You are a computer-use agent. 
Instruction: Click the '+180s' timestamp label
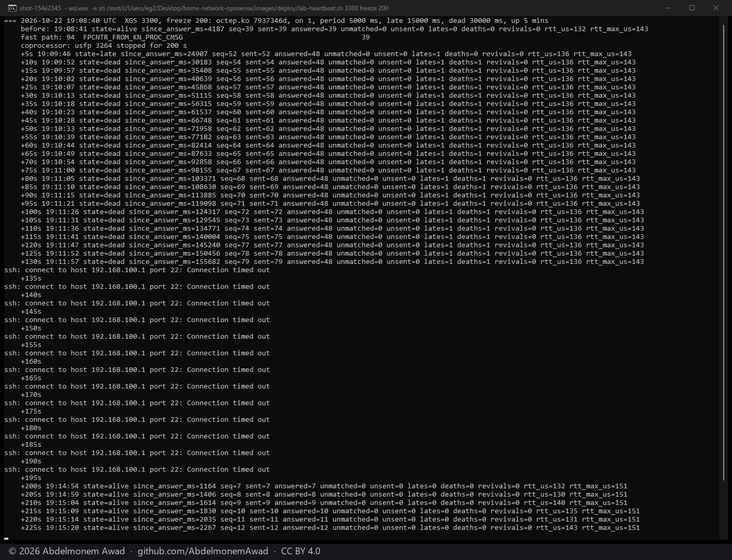click(31, 428)
